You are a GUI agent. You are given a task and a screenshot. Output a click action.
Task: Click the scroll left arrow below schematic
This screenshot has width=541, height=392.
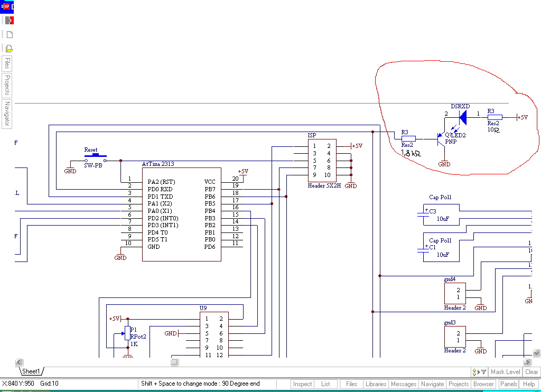coord(20,362)
